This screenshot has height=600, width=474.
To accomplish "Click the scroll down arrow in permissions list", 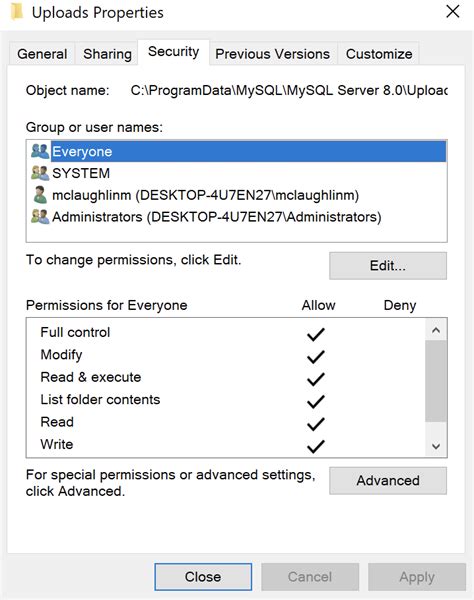I will click(436, 446).
